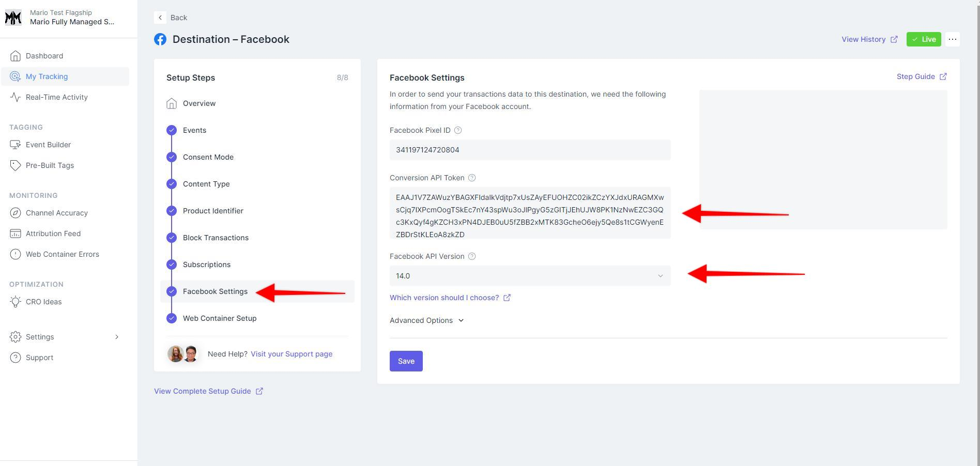Click the Consent Mode step checkmark

171,157
